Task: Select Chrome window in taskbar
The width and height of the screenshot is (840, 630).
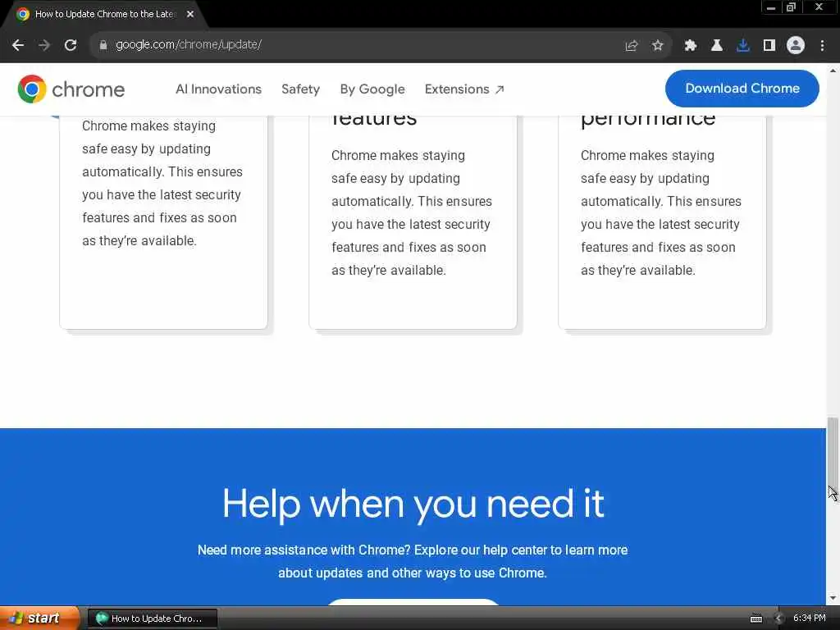Action: coord(153,619)
